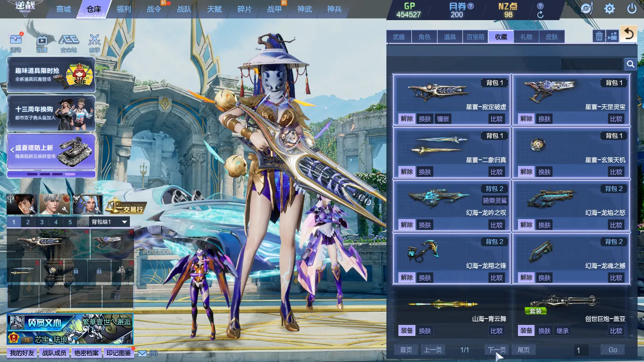Open the 神武 menu
Viewport: 644px width, 362px height.
tap(304, 9)
